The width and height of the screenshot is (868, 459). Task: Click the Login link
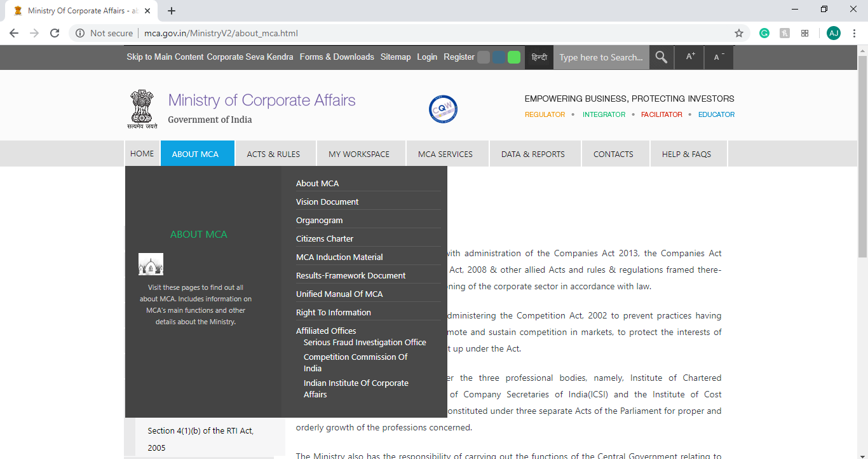click(427, 57)
